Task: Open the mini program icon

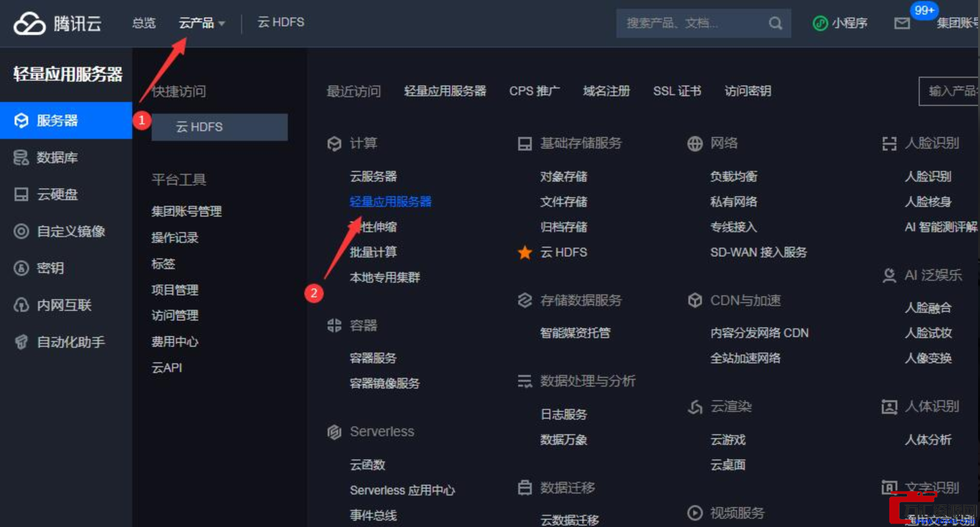Action: point(820,23)
